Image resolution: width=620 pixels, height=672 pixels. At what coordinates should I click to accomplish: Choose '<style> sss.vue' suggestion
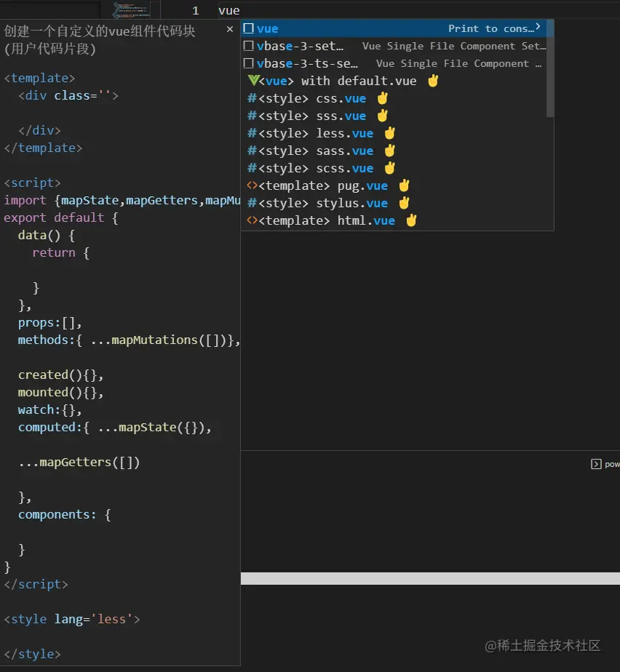point(394,116)
